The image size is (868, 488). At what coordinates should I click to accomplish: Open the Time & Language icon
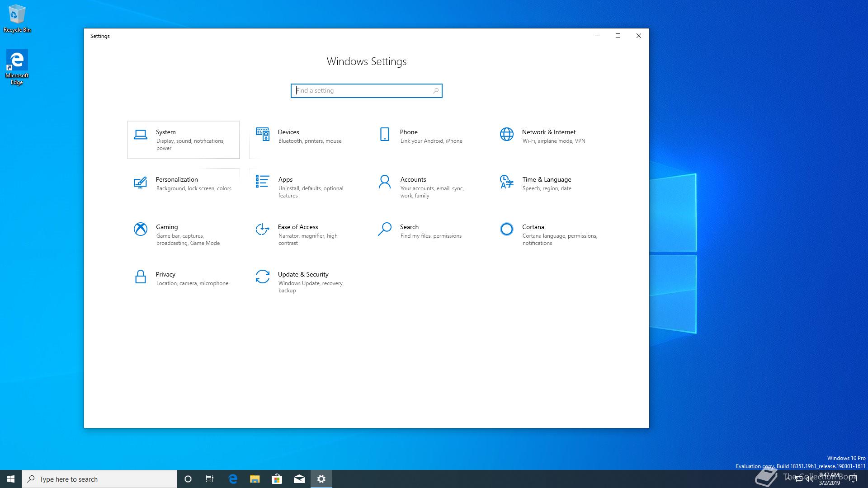click(x=507, y=182)
